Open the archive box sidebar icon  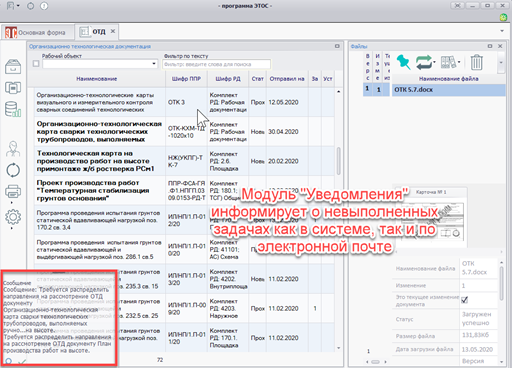click(13, 66)
